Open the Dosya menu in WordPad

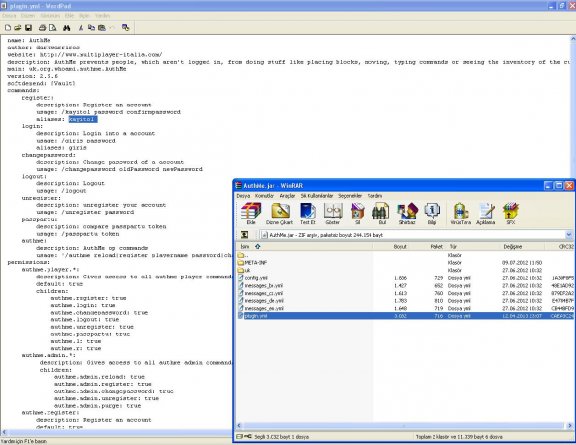coord(9,16)
